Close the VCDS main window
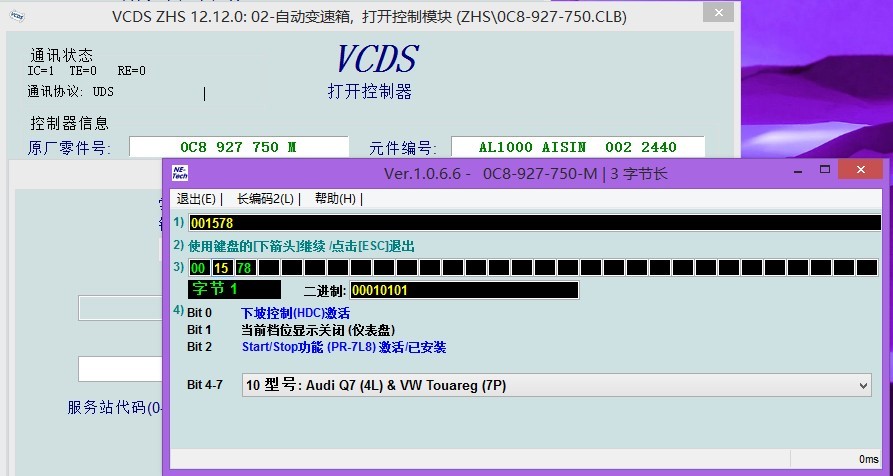 (x=718, y=12)
